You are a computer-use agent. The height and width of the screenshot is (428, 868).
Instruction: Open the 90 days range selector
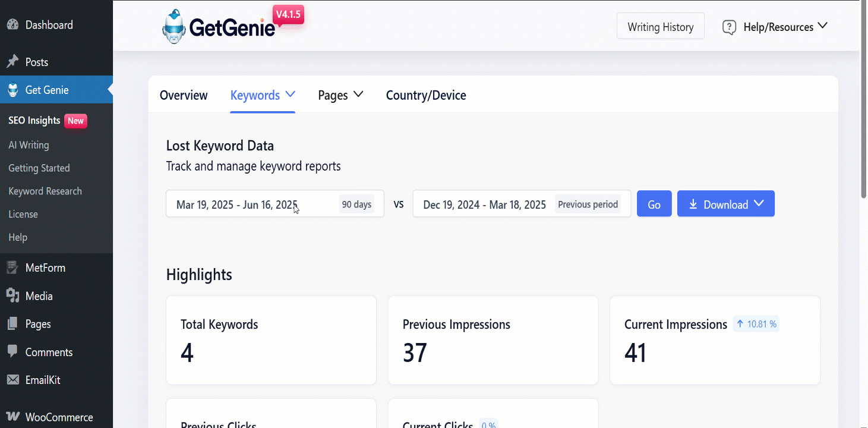pos(356,204)
